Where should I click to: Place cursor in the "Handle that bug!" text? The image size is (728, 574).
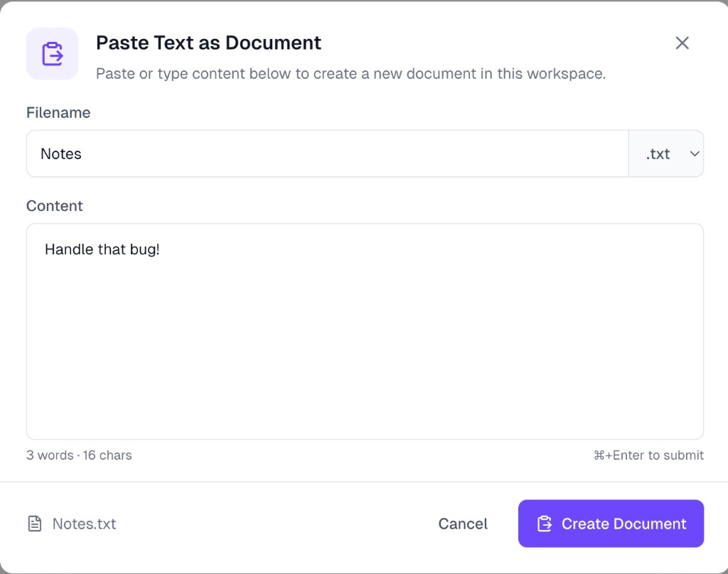click(102, 249)
